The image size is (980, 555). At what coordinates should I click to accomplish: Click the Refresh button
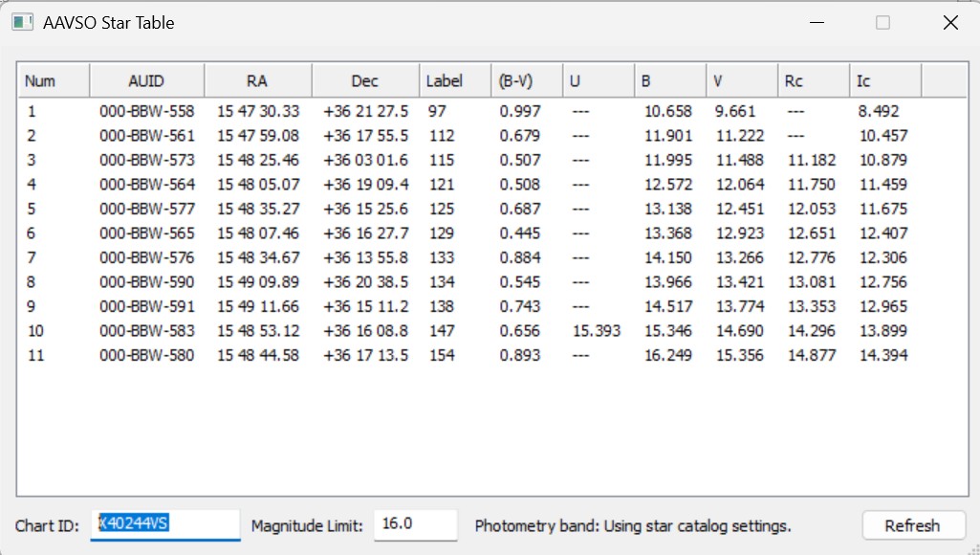tap(913, 525)
